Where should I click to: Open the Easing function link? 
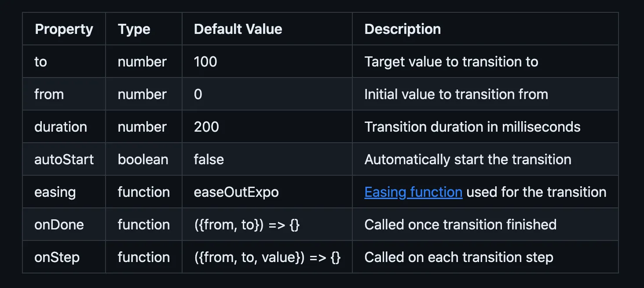[x=413, y=192]
